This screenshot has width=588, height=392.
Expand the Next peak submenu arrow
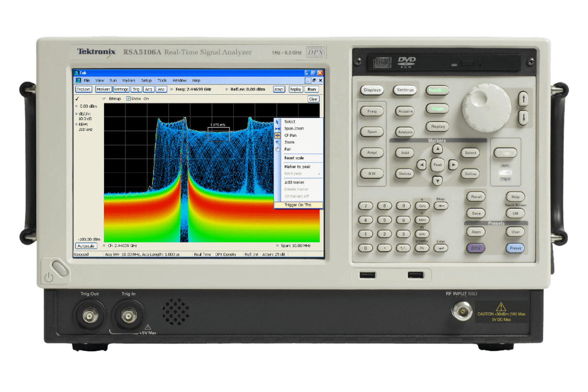tap(319, 174)
